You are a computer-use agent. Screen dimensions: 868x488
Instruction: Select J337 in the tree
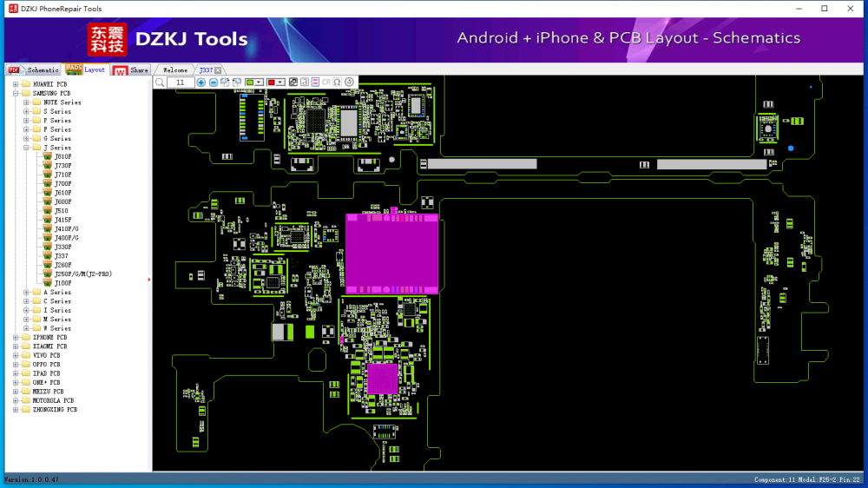(61, 256)
